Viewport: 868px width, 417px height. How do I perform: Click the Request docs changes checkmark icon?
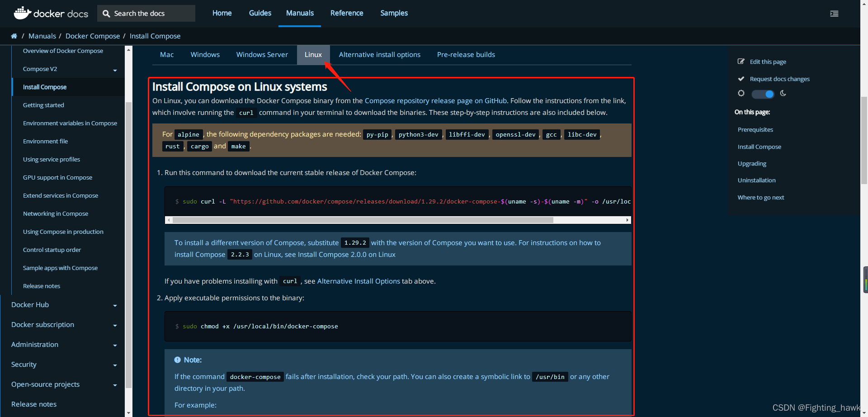click(x=741, y=79)
